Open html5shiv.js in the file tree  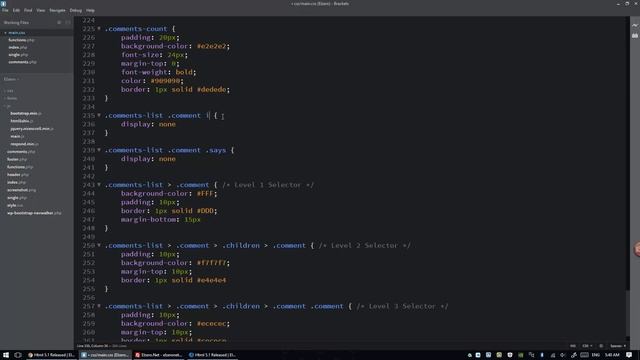click(22, 121)
